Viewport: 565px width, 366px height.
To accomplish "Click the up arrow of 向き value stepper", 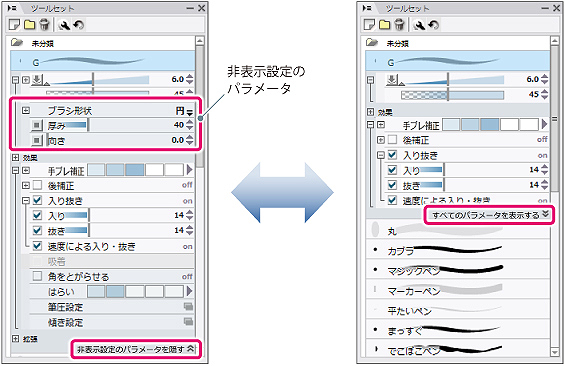I will pos(190,137).
